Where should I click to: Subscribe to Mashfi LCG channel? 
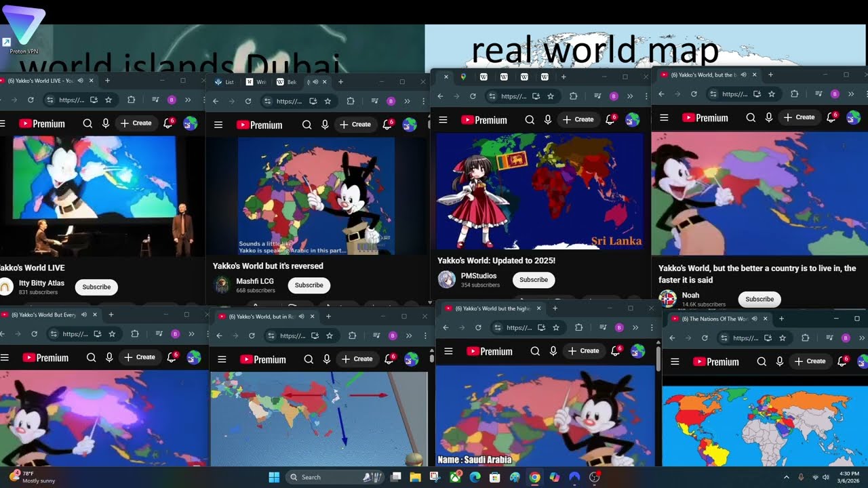(x=309, y=285)
